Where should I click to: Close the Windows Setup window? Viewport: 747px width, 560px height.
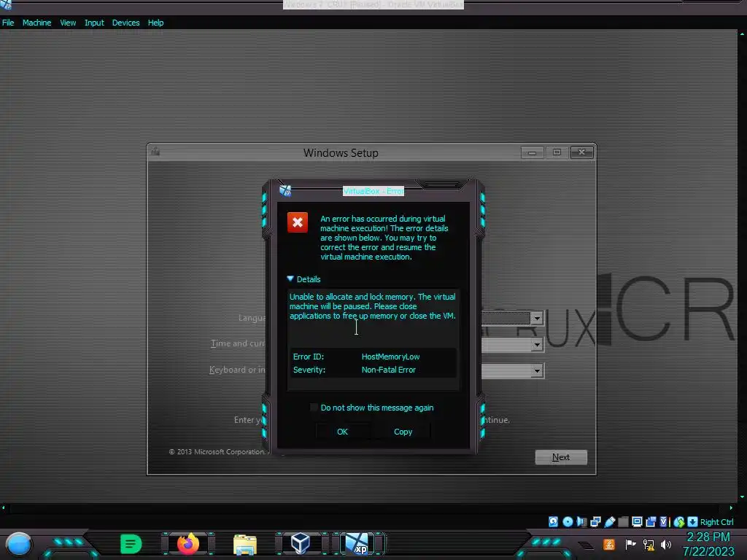click(x=581, y=152)
